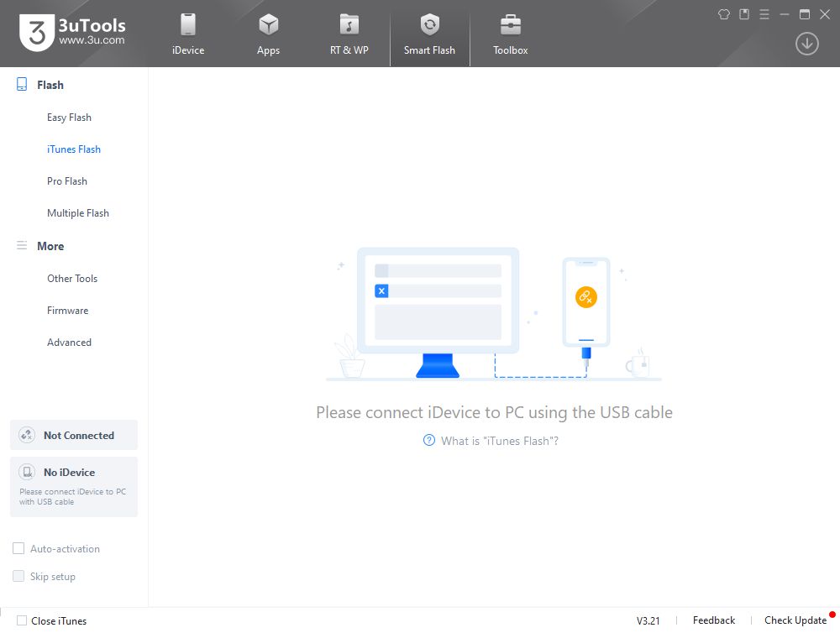Click the More section header
The image size is (840, 633).
(50, 246)
